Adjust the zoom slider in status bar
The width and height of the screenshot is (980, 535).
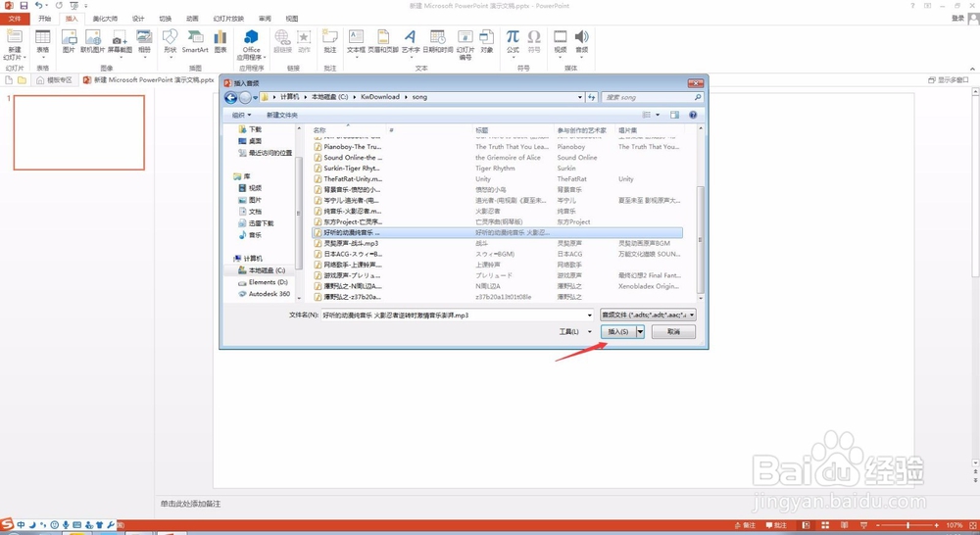point(907,525)
